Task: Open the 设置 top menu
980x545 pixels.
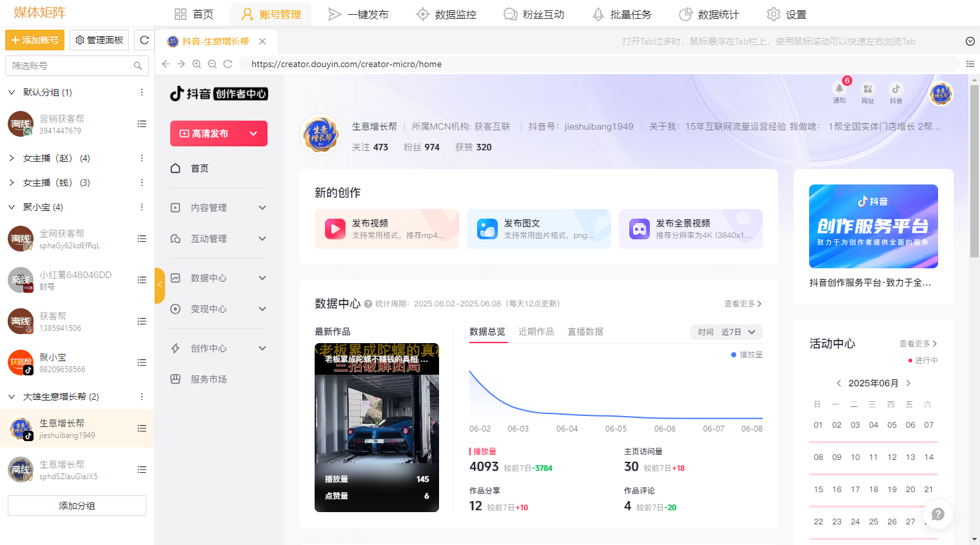Action: coord(787,14)
